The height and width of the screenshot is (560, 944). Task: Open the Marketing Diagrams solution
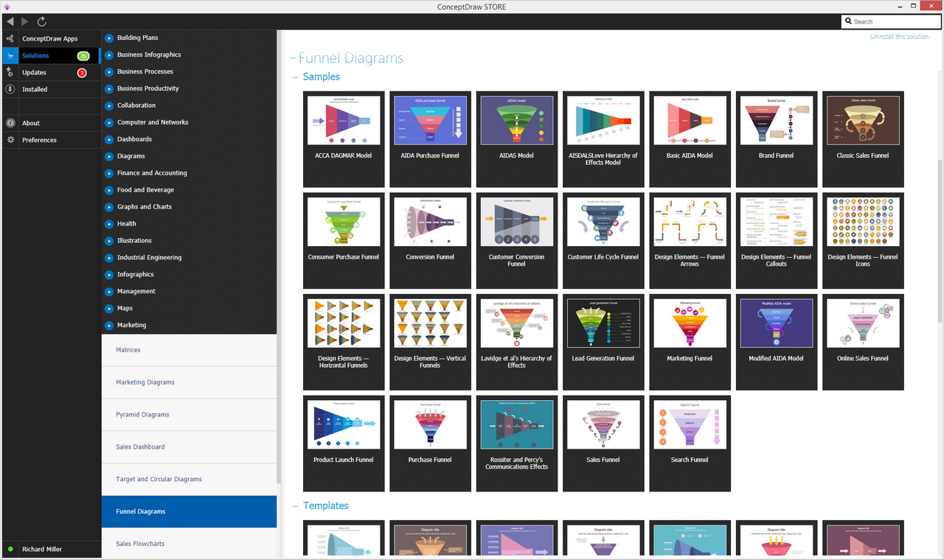coord(189,382)
